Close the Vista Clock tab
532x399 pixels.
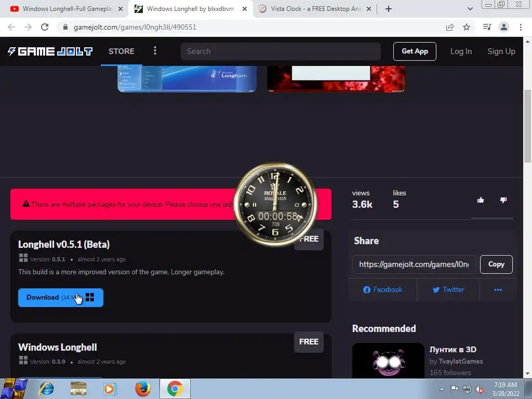369,9
